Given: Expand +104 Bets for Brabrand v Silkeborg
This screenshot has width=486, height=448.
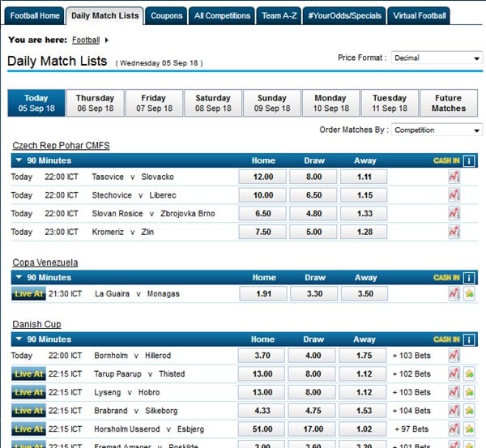Looking at the screenshot, I should (411, 411).
